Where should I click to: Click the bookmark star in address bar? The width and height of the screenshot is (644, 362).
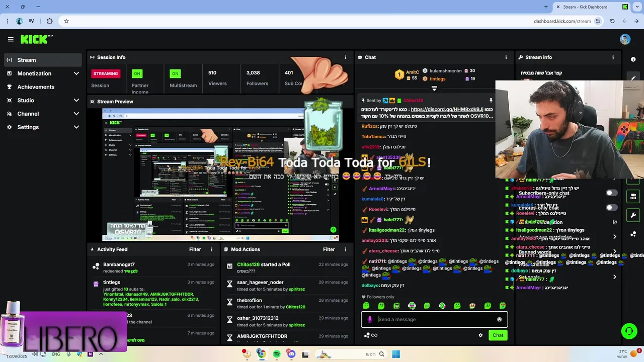pos(66,21)
